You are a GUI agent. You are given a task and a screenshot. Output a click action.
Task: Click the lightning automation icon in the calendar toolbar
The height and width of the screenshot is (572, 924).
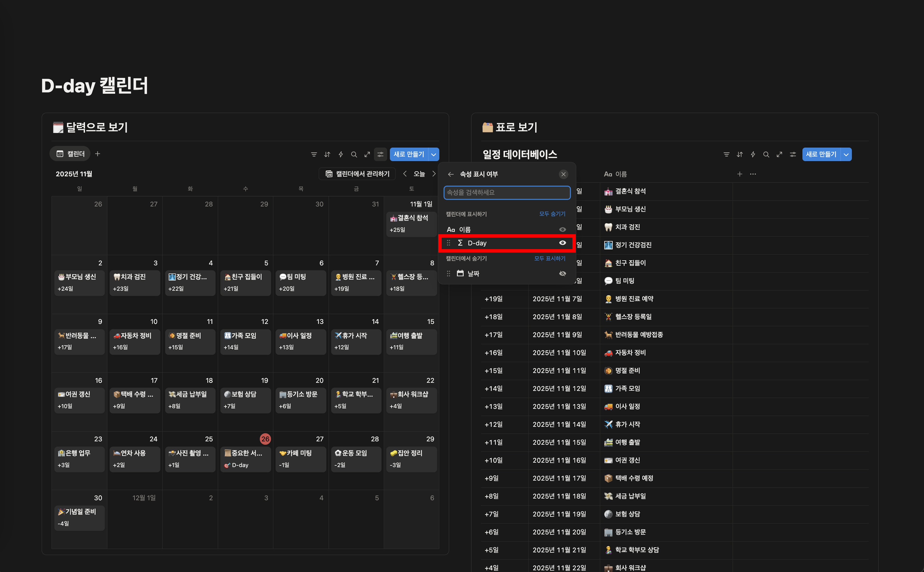click(341, 154)
